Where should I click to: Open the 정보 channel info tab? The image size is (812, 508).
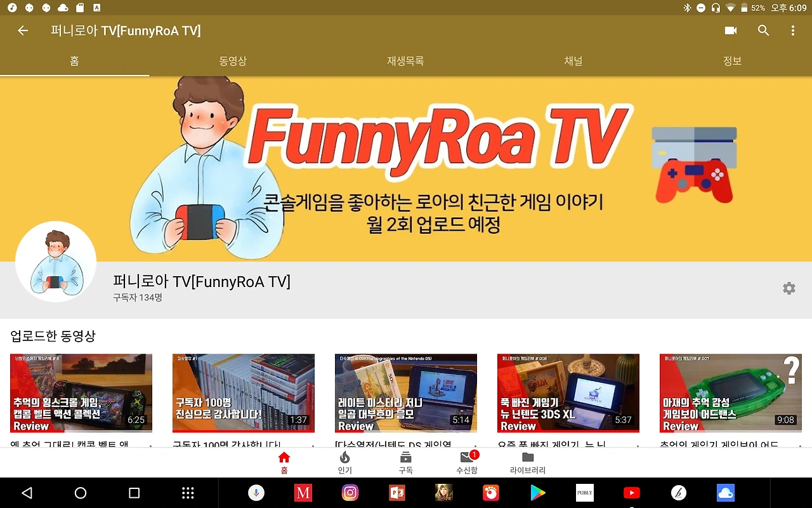point(731,60)
